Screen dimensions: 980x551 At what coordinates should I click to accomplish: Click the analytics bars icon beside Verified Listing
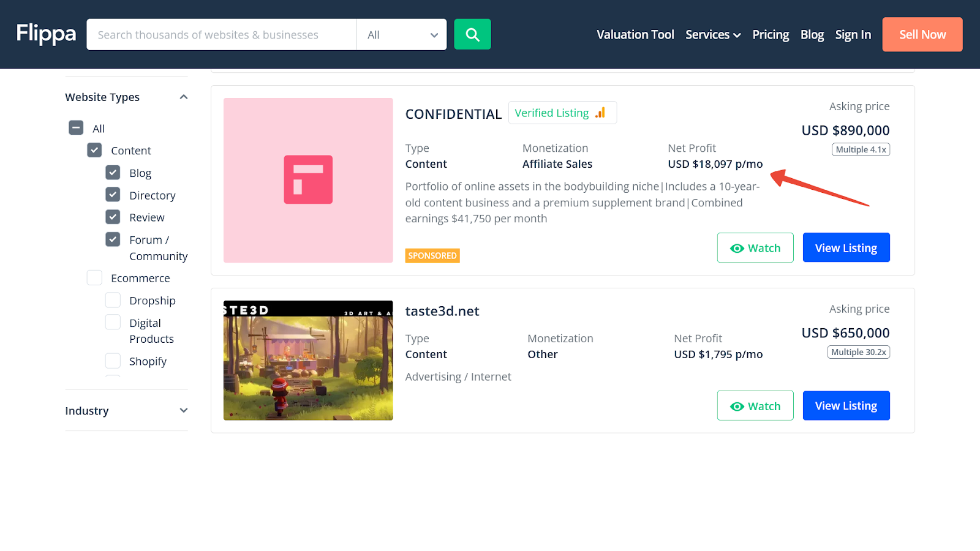point(600,113)
